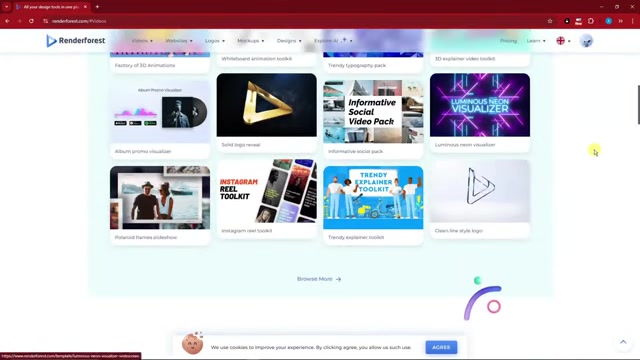640x360 pixels.
Task: Bookmark this page with the star icon
Action: (x=550, y=21)
